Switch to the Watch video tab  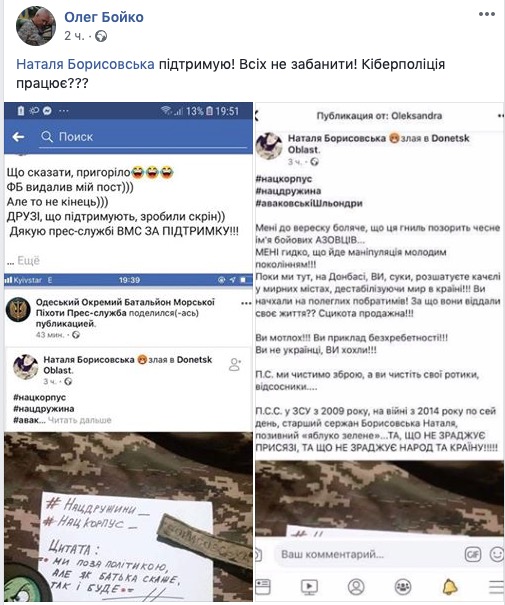point(309,586)
